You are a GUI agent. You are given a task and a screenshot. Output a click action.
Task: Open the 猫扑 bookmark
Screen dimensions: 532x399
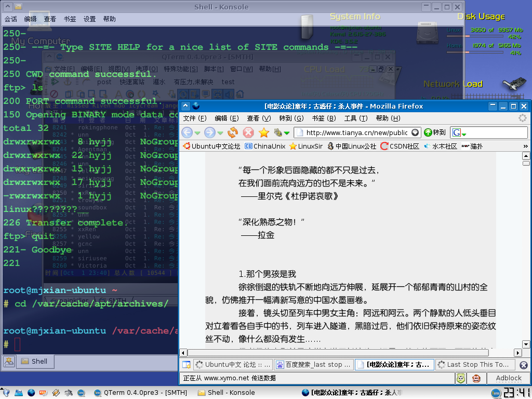[472, 146]
